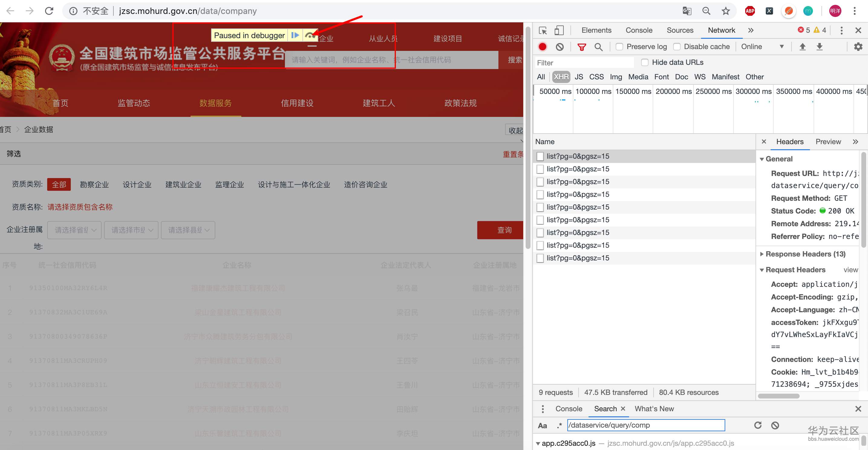Open the Online throttling dropdown

[x=762, y=47]
